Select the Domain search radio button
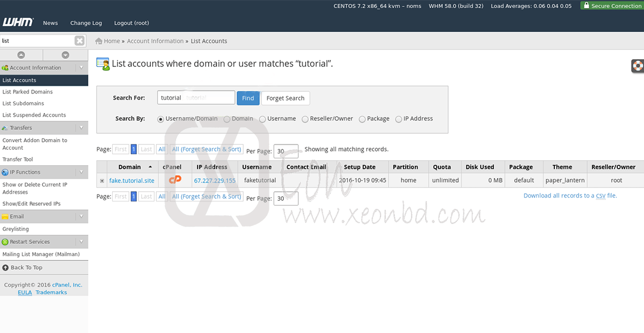This screenshot has height=333, width=644. coord(227,119)
